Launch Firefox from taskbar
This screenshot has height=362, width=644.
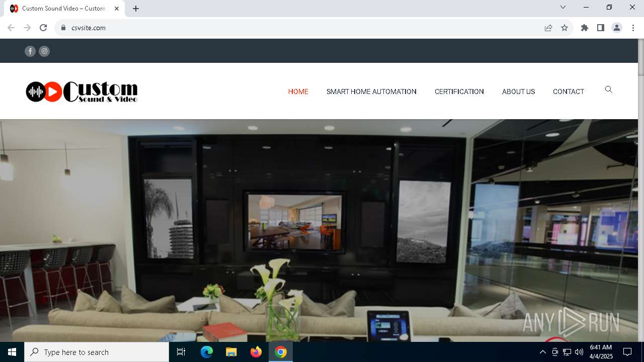[256, 352]
